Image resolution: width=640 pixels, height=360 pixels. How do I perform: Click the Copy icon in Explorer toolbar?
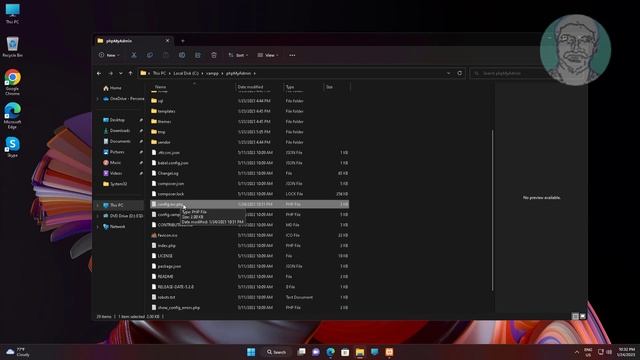tap(150, 55)
